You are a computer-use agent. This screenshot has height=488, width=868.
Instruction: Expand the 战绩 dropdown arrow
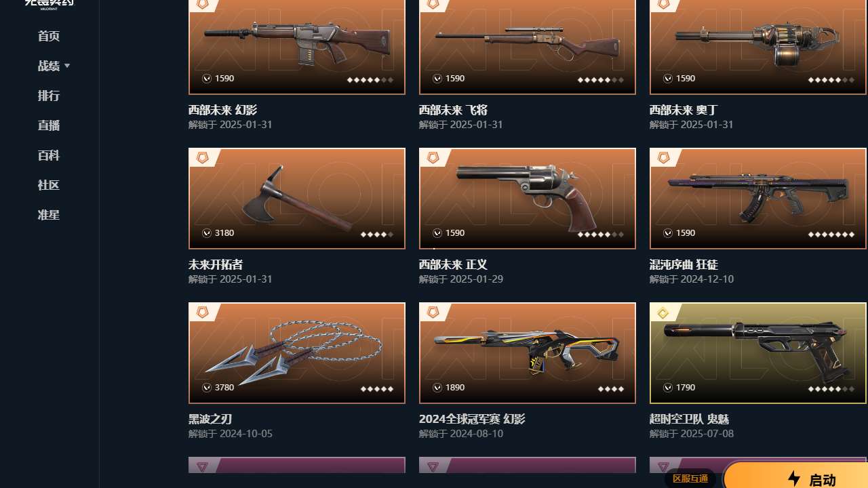pos(67,66)
